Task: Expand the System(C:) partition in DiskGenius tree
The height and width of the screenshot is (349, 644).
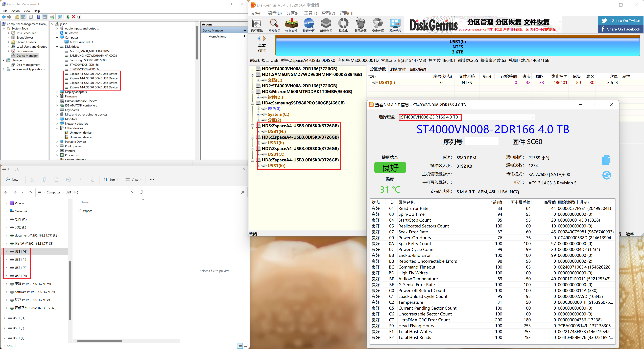Action: coord(258,114)
